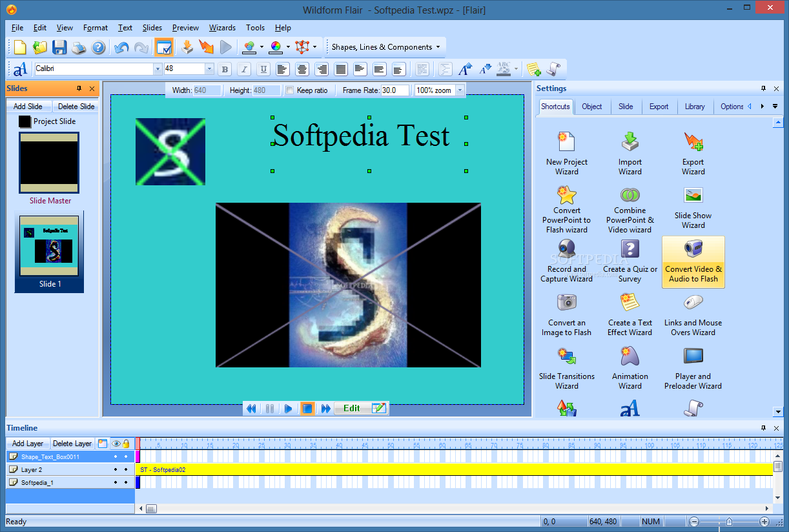Increase font size with the A-up icon
789x532 pixels.
coord(465,68)
